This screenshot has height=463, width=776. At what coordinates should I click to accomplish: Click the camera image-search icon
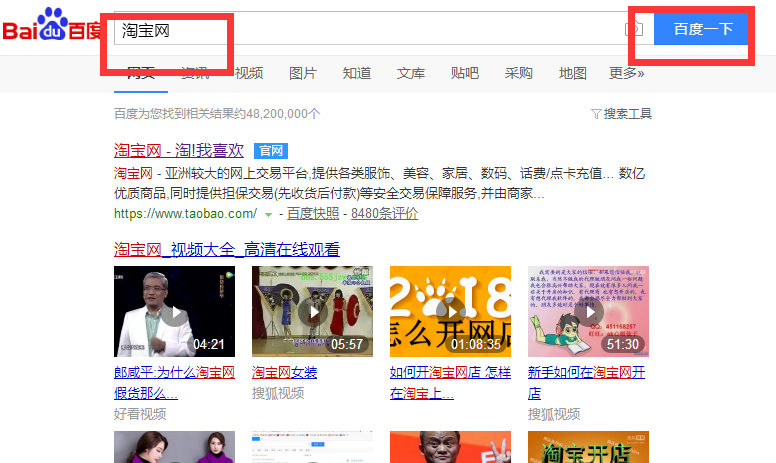[x=634, y=29]
